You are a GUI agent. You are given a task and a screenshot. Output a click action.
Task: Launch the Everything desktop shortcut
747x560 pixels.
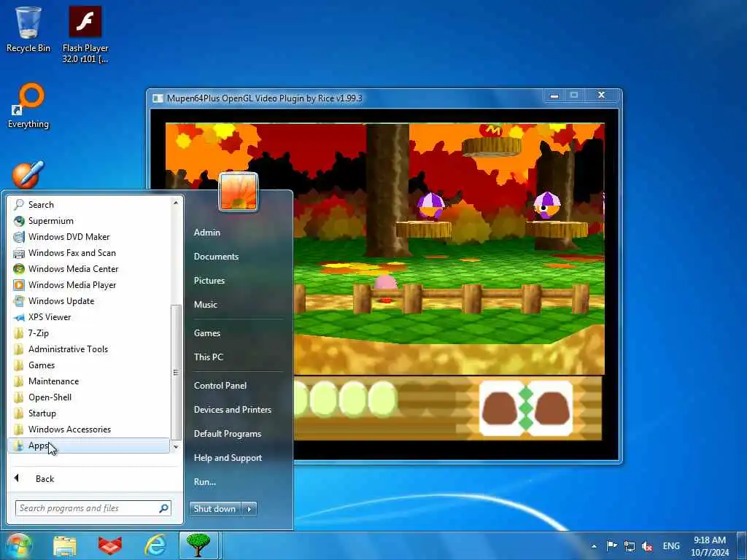28,106
